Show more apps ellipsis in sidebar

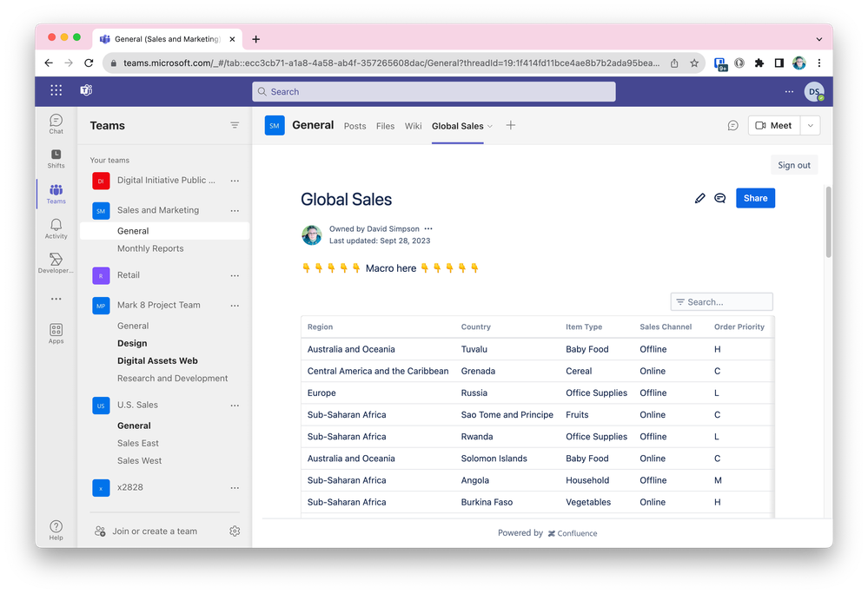click(x=56, y=299)
